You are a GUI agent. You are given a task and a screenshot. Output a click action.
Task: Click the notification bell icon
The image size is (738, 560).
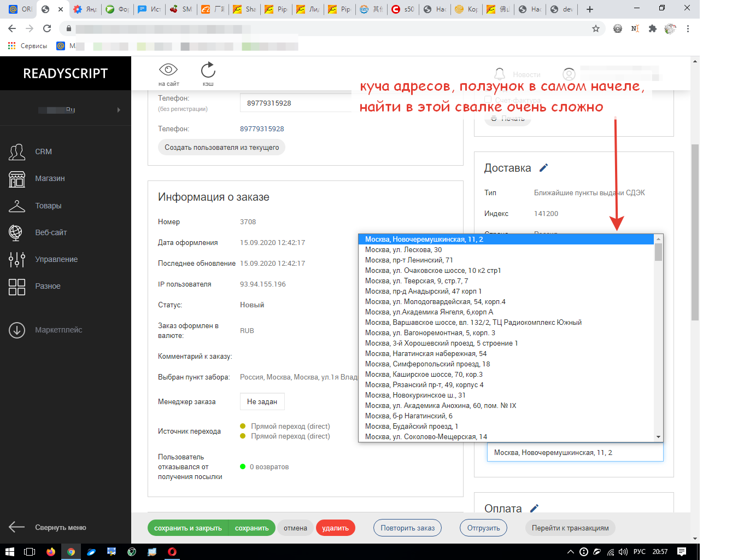(500, 74)
